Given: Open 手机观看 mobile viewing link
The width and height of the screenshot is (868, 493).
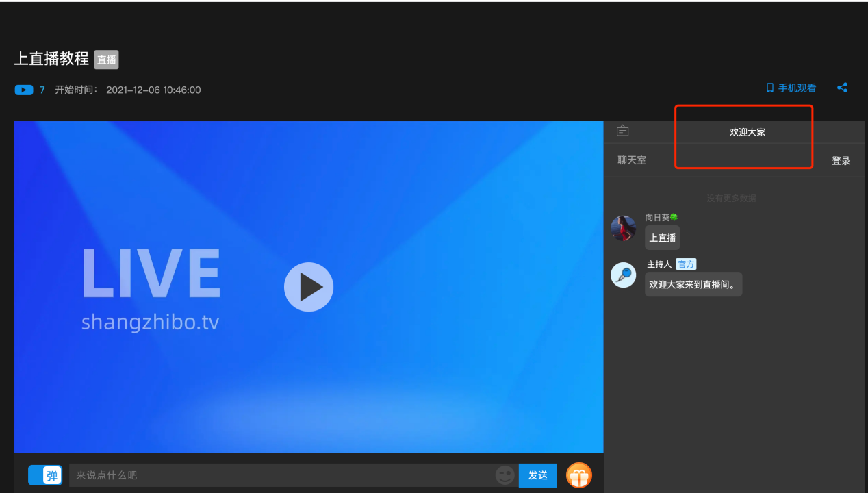Looking at the screenshot, I should (x=791, y=88).
